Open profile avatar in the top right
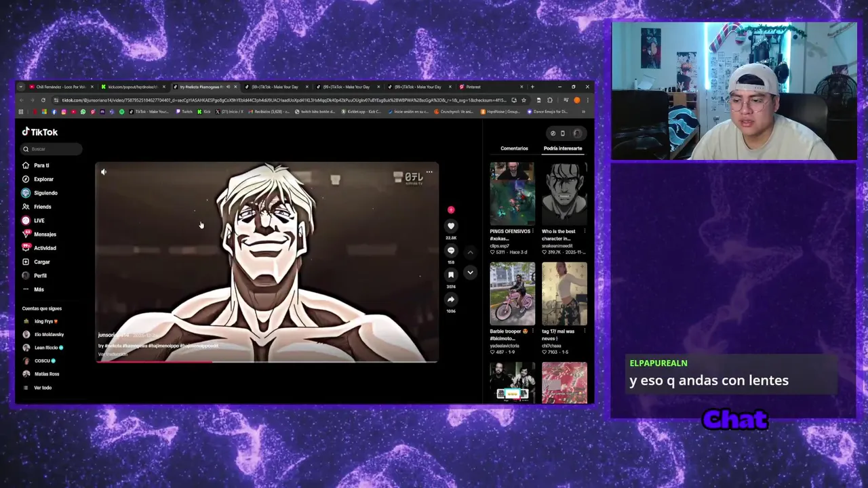Screen dimensions: 868x488 point(577,134)
